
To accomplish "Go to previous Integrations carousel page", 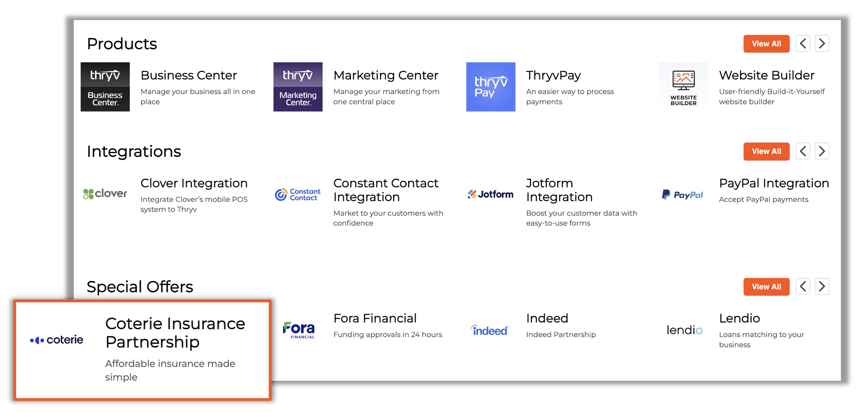I will click(803, 151).
